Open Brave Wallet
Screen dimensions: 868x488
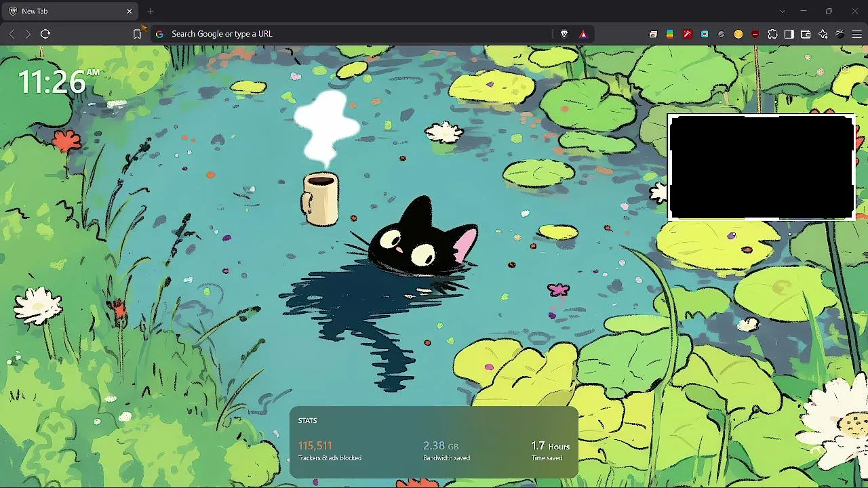pos(806,34)
